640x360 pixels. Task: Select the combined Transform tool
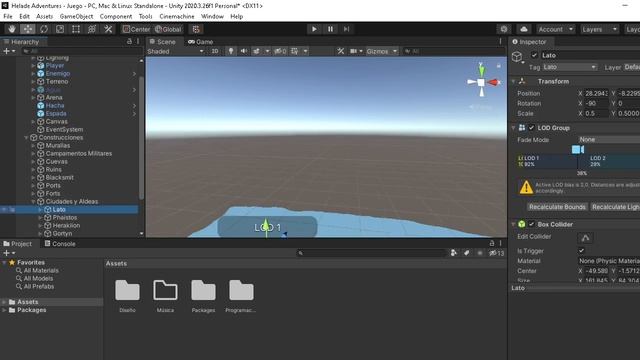[x=92, y=29]
